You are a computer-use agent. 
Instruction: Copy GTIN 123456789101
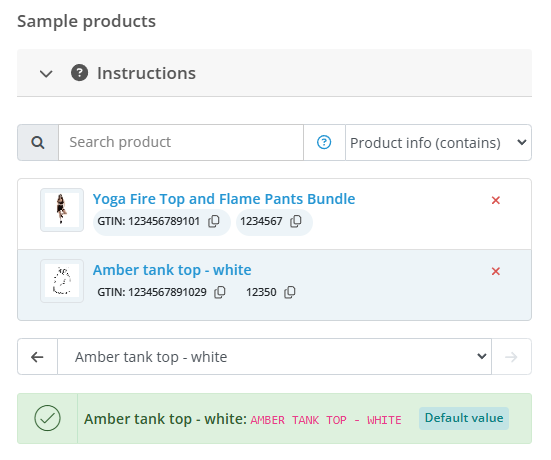[214, 221]
